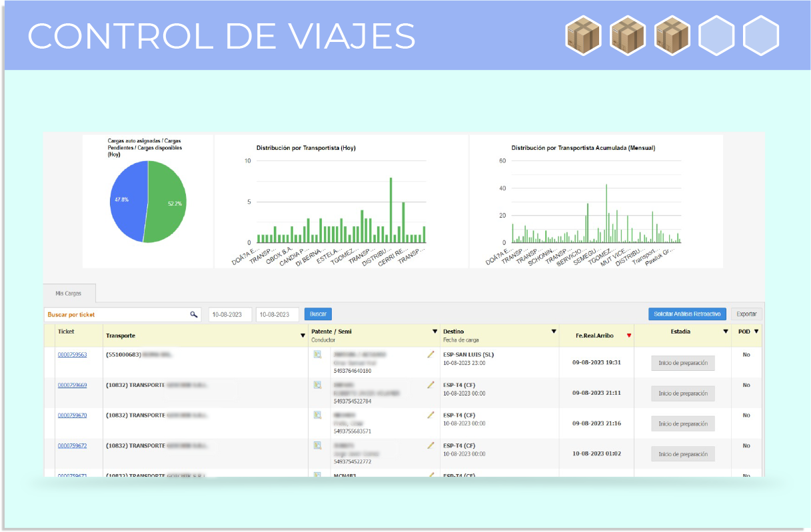This screenshot has width=811, height=532.
Task: Open vehicle detail icon for ticket 0000759670
Action: point(318,415)
